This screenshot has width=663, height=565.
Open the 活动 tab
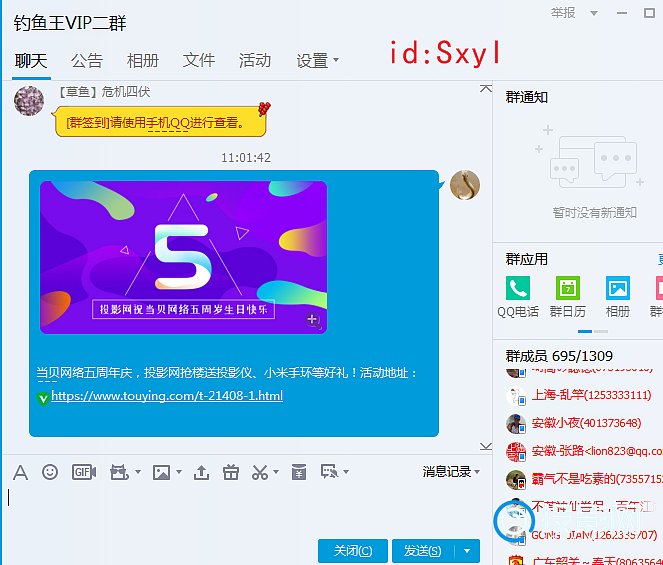(x=255, y=60)
